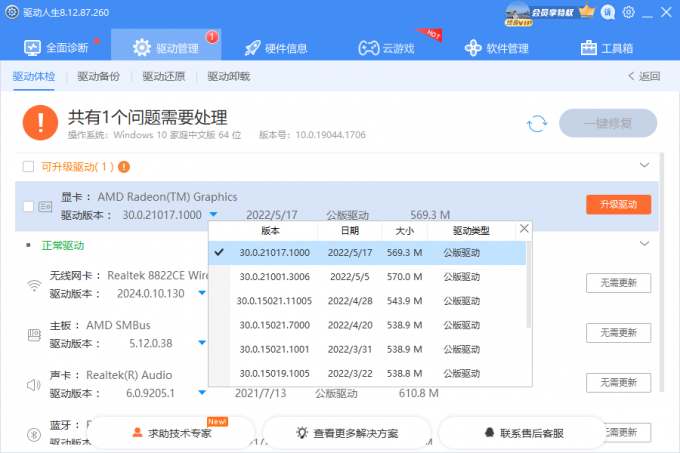This screenshot has width=680, height=453.
Task: Select 驱动备份 sub-tab
Action: point(98,77)
